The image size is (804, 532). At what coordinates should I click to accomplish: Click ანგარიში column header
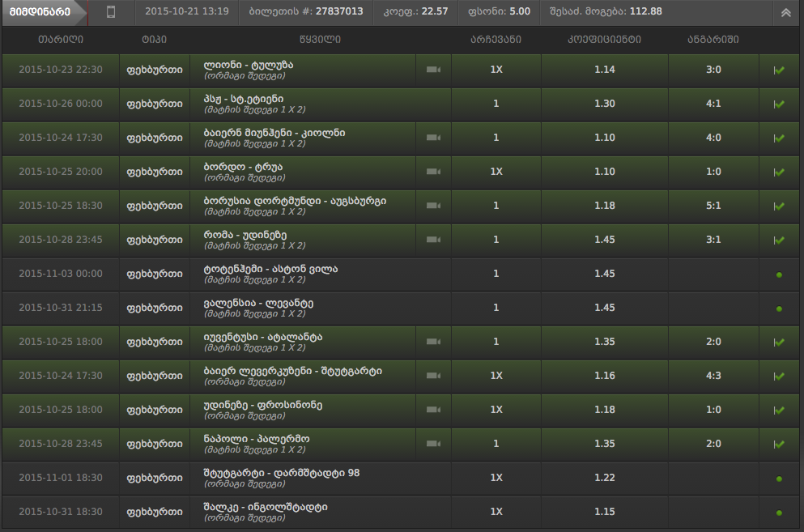(x=713, y=40)
